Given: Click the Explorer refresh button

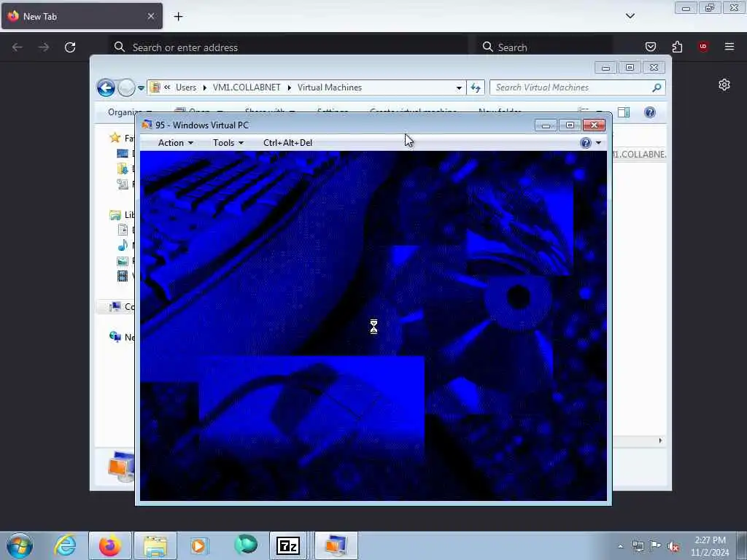Looking at the screenshot, I should 476,87.
